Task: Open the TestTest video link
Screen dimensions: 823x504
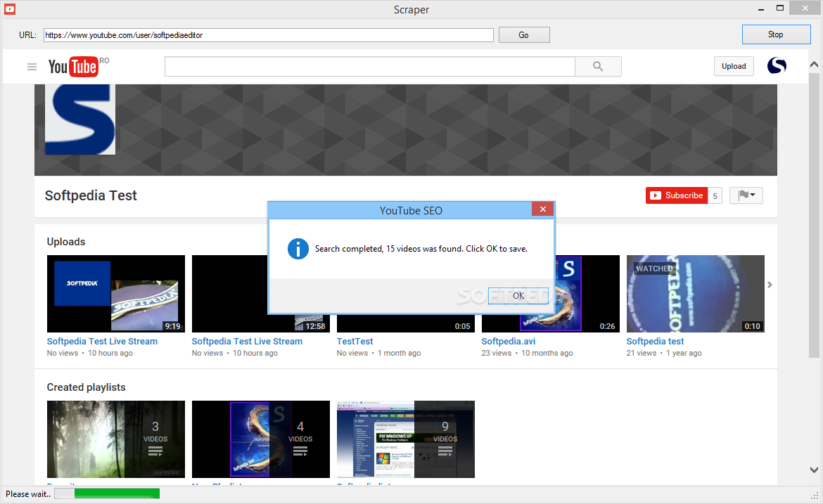Action: (355, 342)
